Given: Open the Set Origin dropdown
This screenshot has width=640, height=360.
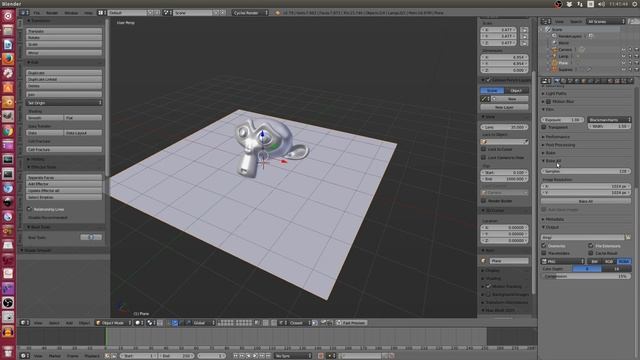Looking at the screenshot, I should click(x=64, y=103).
